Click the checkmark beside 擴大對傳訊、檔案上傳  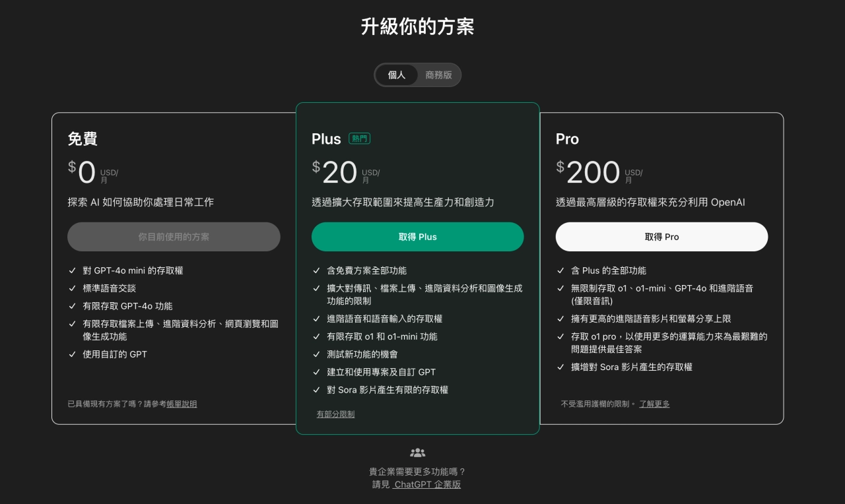point(316,288)
